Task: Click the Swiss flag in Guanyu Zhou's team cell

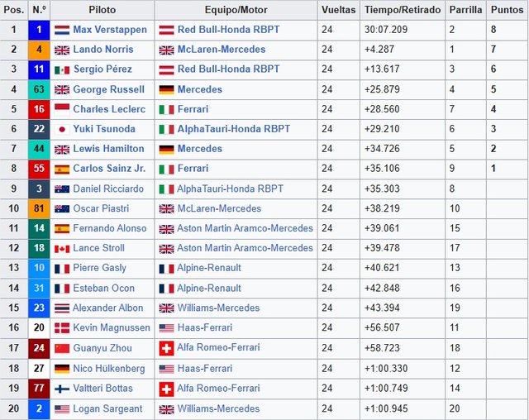Action: 166,348
